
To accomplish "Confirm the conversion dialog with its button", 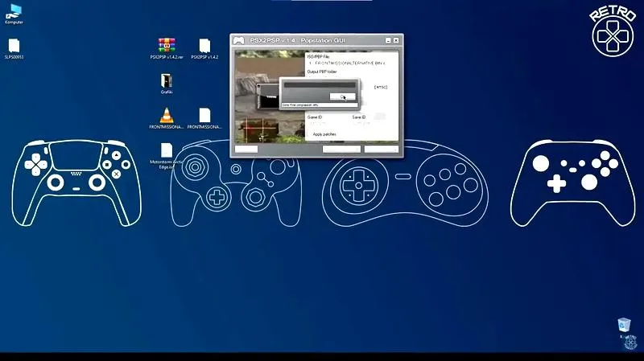I will [343, 96].
